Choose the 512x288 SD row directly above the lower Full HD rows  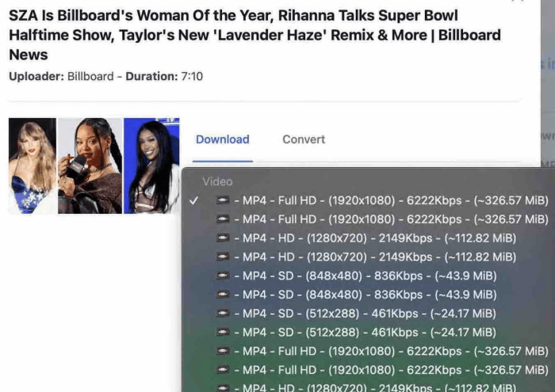(x=368, y=333)
